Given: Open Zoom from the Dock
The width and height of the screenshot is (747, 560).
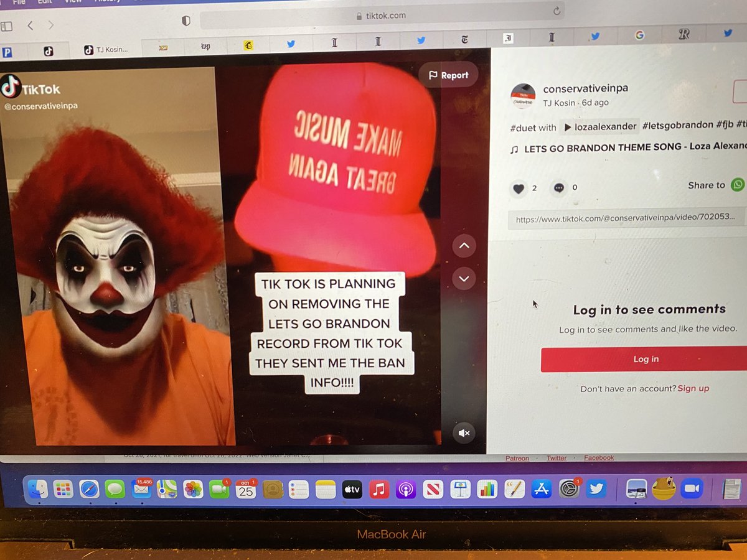Looking at the screenshot, I should 691,490.
